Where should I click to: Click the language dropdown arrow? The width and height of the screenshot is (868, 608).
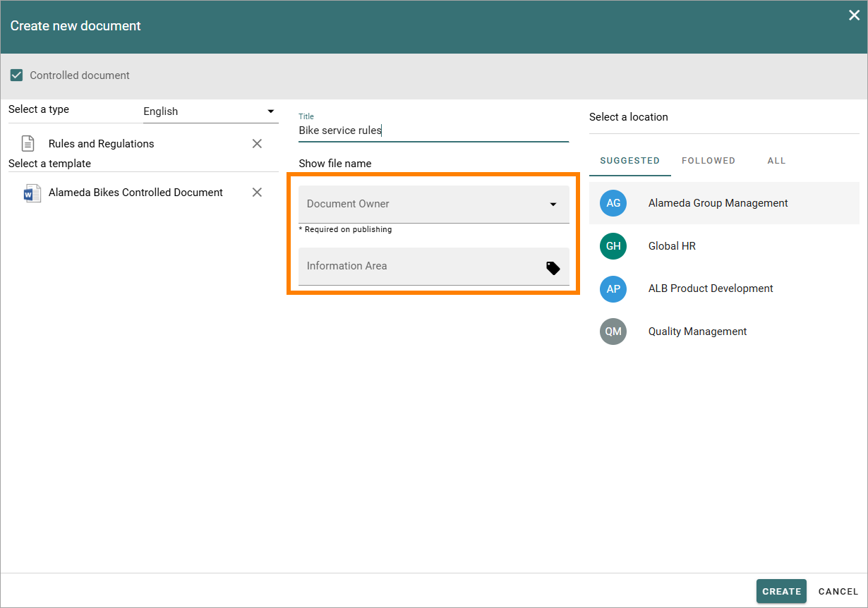point(270,111)
